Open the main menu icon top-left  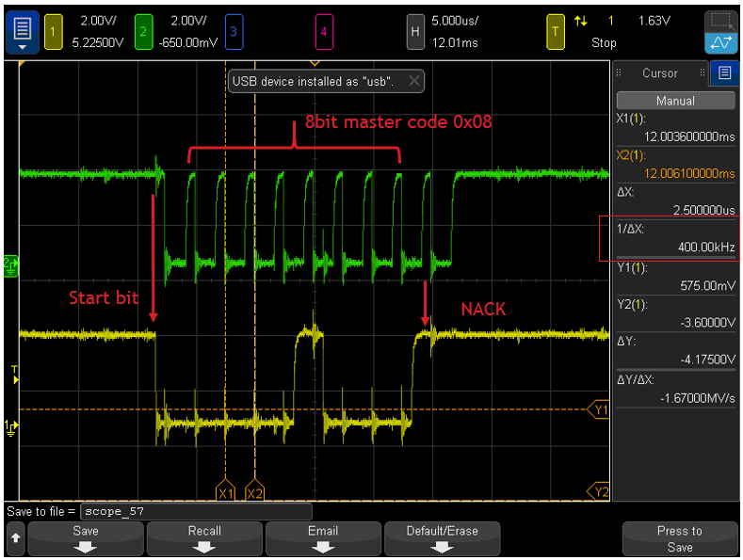(23, 31)
